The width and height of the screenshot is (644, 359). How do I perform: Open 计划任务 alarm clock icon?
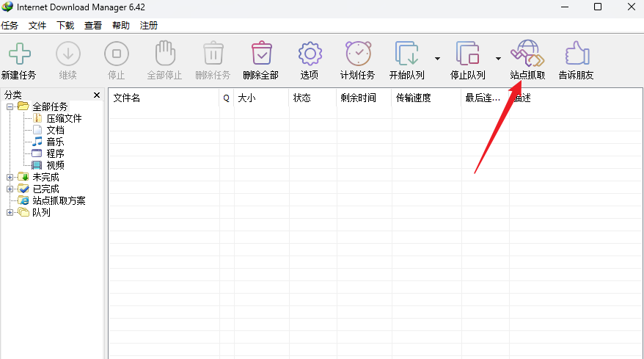tap(358, 53)
